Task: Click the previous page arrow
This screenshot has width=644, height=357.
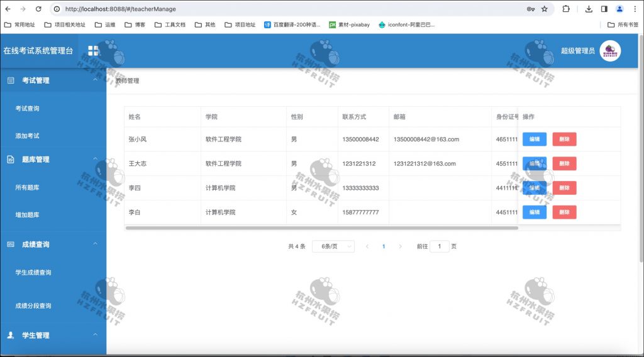Action: pos(367,246)
